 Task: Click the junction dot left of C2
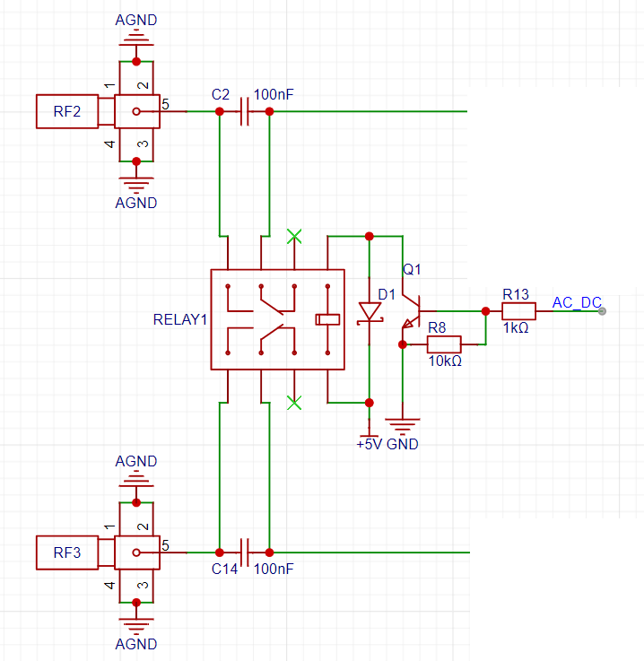(220, 111)
